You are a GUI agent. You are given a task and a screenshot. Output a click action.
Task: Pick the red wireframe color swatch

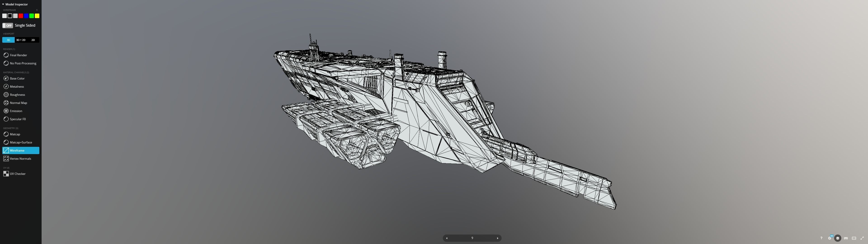point(21,16)
